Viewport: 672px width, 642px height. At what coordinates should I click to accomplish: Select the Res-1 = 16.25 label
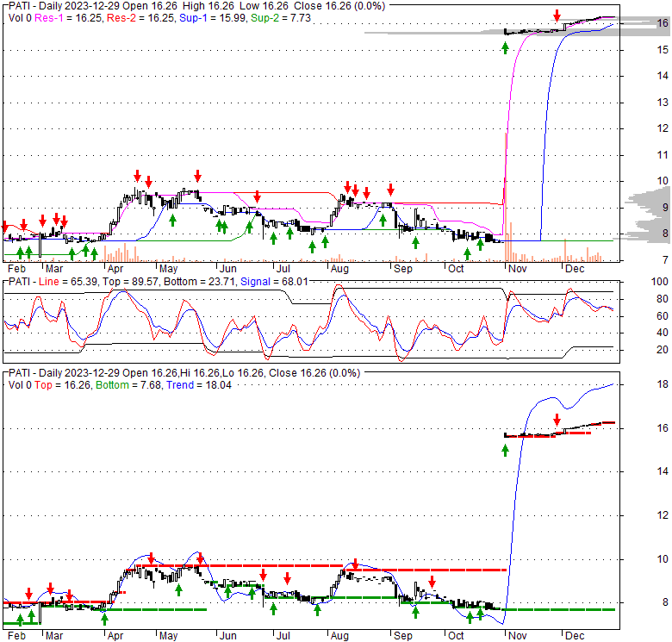point(69,18)
